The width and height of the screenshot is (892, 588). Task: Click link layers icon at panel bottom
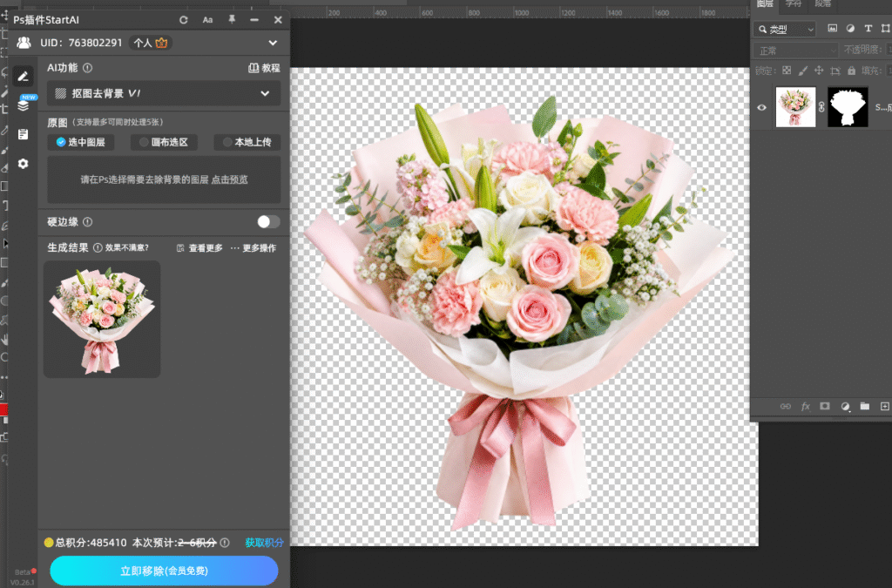pyautogui.click(x=786, y=406)
